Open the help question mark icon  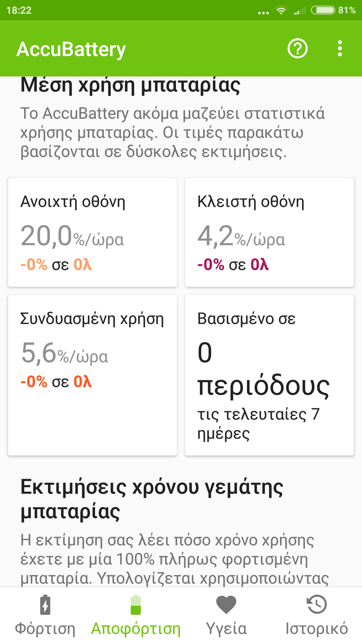coord(297,49)
